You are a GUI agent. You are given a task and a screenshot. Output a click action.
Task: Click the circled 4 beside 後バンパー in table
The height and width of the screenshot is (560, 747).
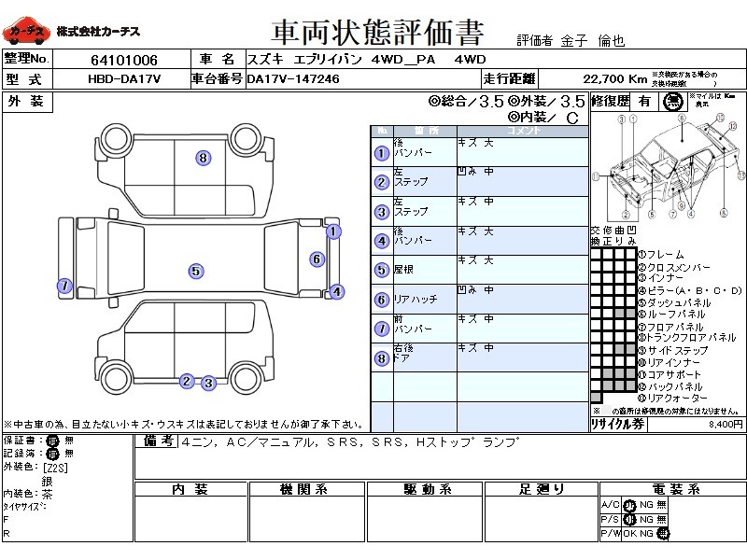pos(381,242)
